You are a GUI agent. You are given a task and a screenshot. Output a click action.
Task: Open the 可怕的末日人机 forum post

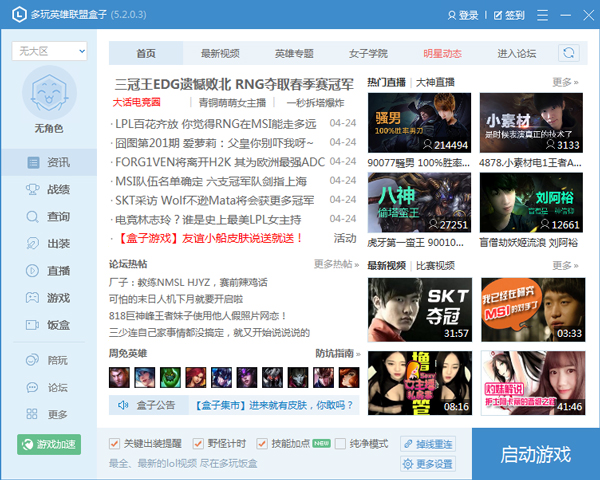[176, 299]
